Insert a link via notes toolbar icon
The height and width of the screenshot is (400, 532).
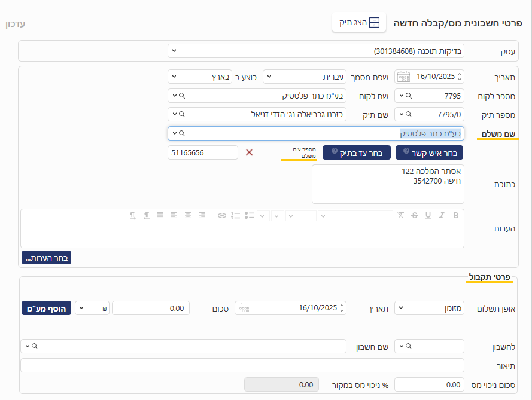pos(222,215)
